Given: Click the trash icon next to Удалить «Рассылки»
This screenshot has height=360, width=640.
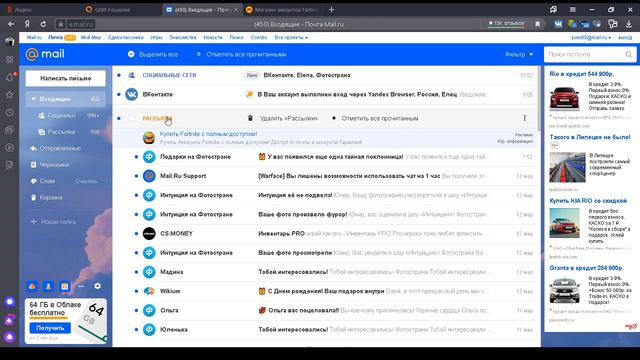Looking at the screenshot, I should [250, 118].
